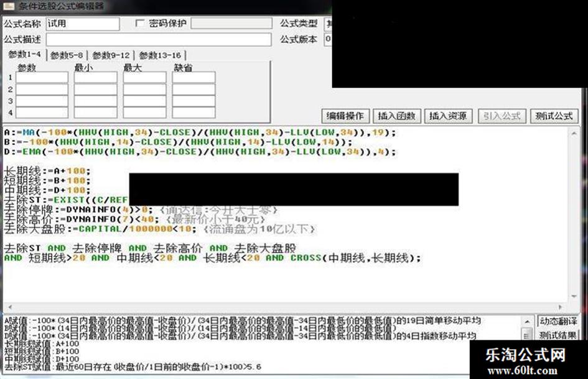Click the comment 流通盘为10亿以下
The image size is (588, 379).
[259, 229]
